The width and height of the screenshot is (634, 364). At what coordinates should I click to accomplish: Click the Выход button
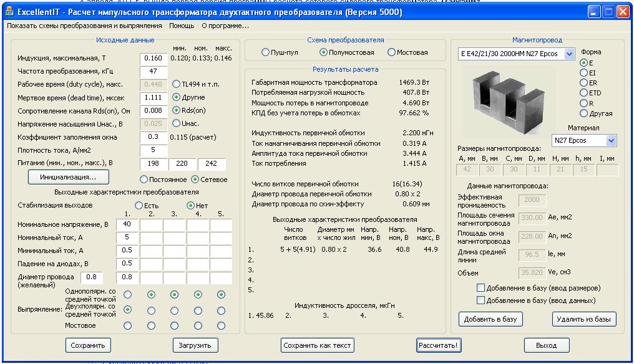(x=547, y=345)
